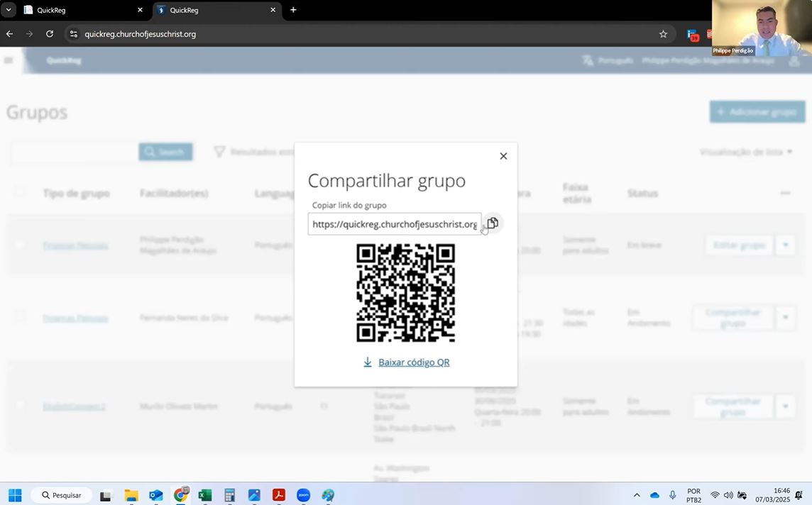Open Zoom from the taskbar

pos(304,496)
